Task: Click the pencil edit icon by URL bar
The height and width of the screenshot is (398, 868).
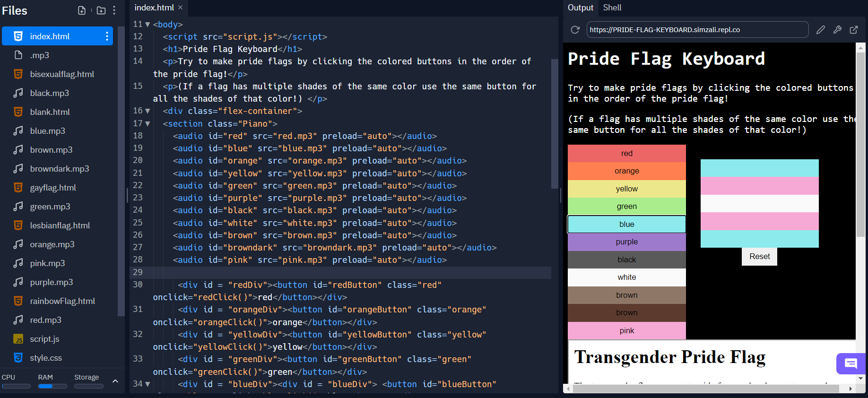Action: click(x=821, y=30)
